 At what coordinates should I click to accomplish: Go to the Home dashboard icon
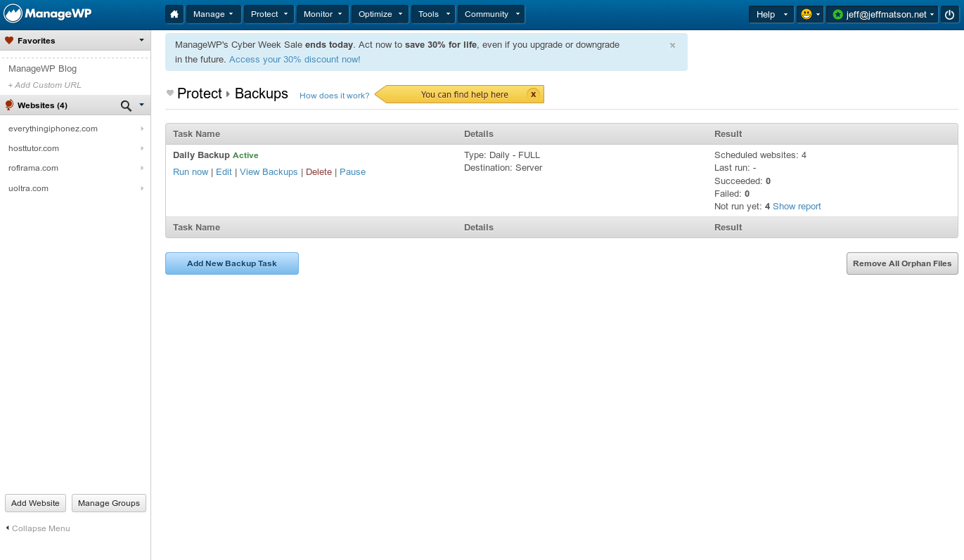(174, 14)
